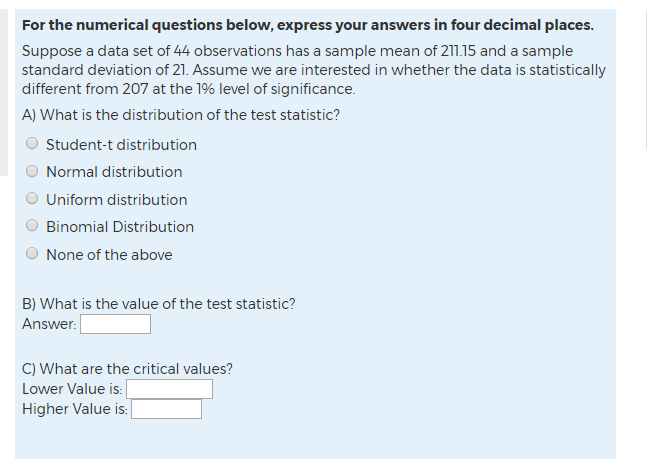Select the Student-t distribution radio button

(x=33, y=145)
